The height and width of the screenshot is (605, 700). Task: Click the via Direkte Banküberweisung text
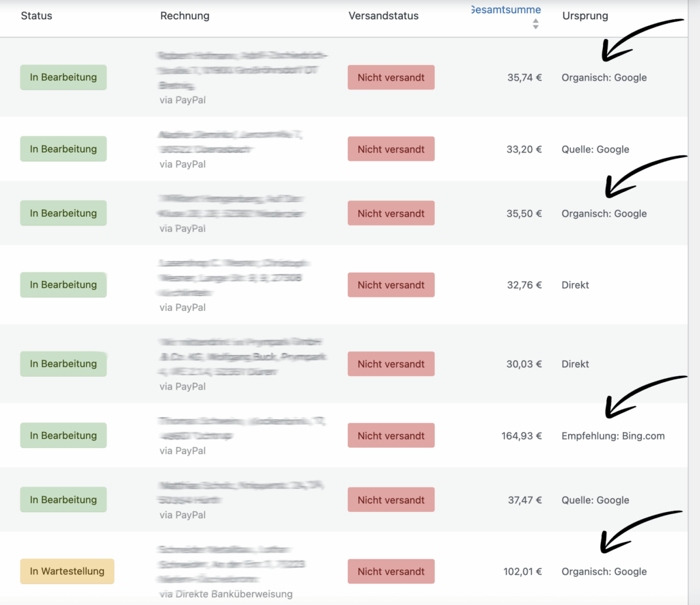(226, 594)
